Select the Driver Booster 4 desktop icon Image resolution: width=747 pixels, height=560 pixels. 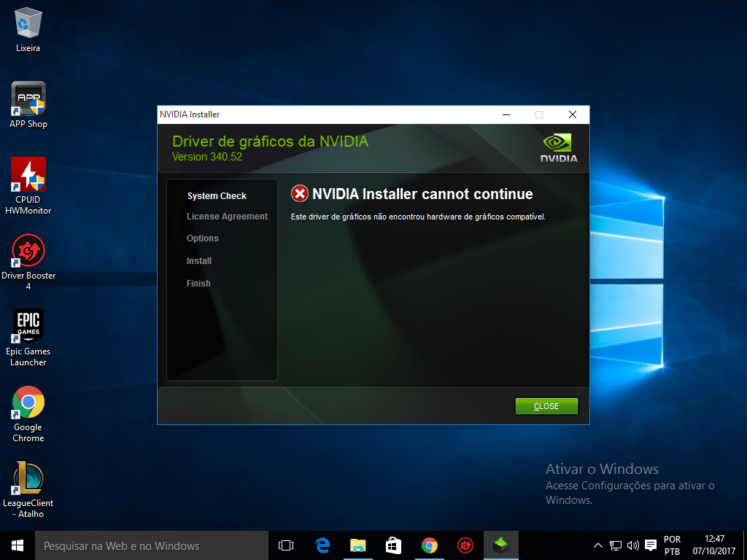tap(28, 262)
